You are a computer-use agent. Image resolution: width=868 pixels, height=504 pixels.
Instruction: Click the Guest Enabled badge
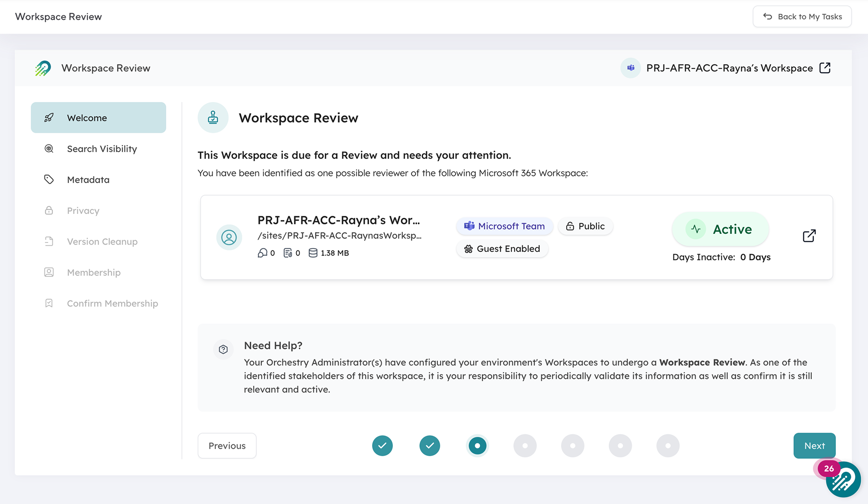[x=502, y=249]
